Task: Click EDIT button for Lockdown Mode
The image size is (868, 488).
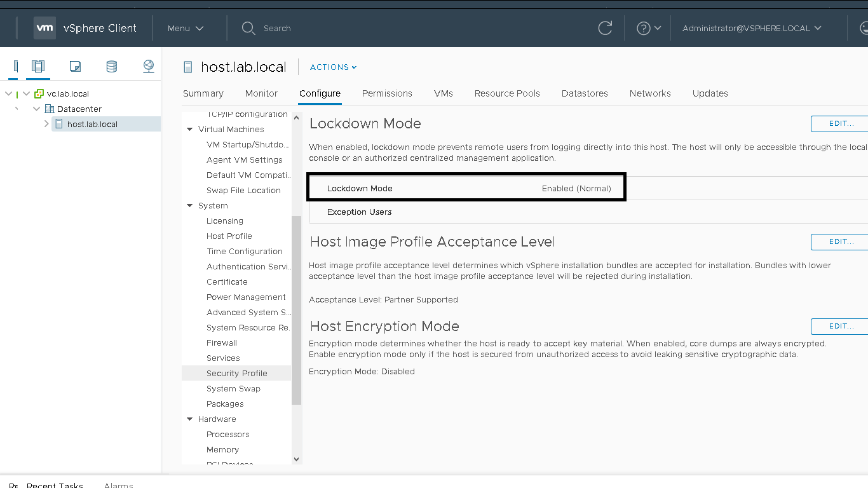Action: click(x=840, y=123)
